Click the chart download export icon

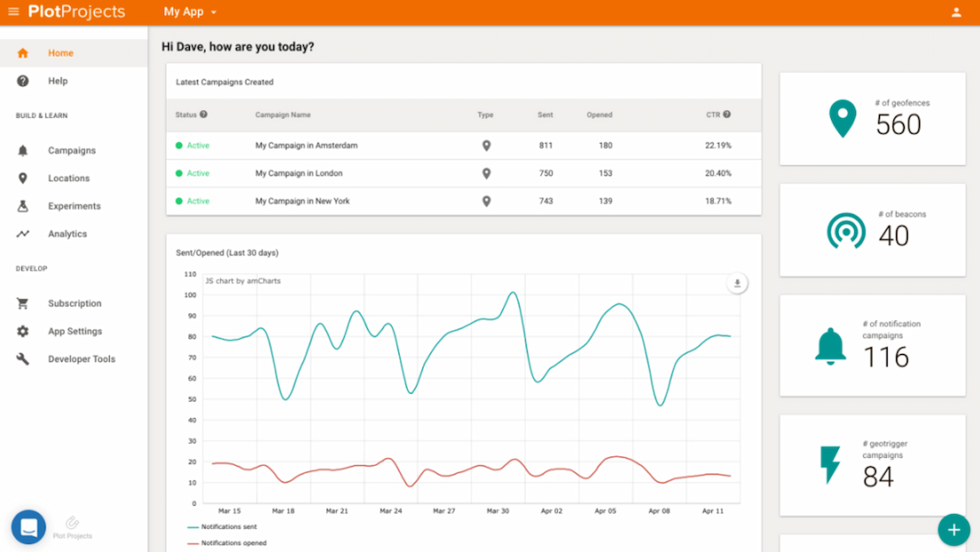coord(737,284)
